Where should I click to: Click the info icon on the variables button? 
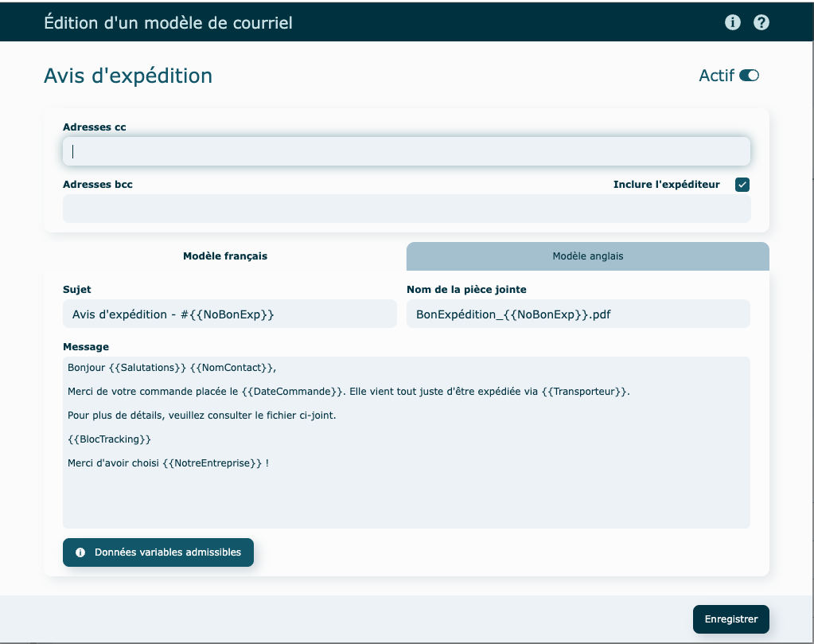coord(80,552)
